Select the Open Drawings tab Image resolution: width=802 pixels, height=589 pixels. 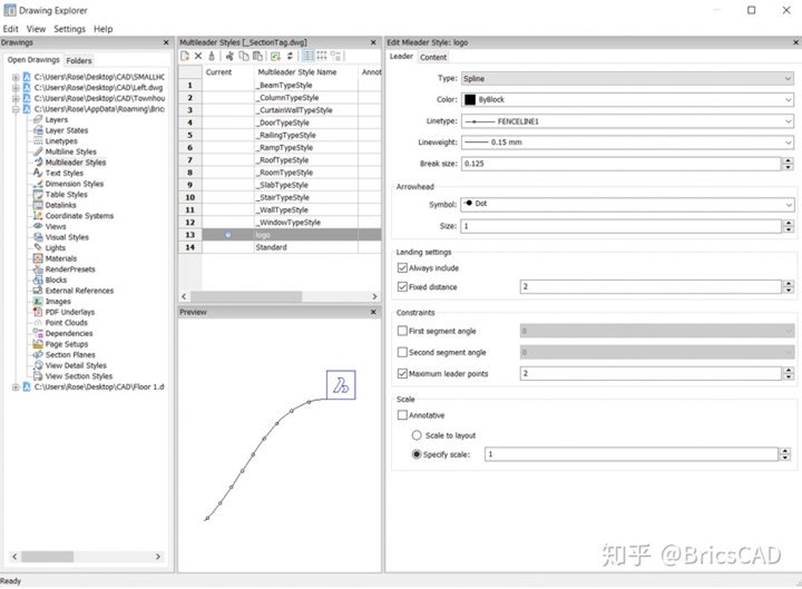pos(33,60)
